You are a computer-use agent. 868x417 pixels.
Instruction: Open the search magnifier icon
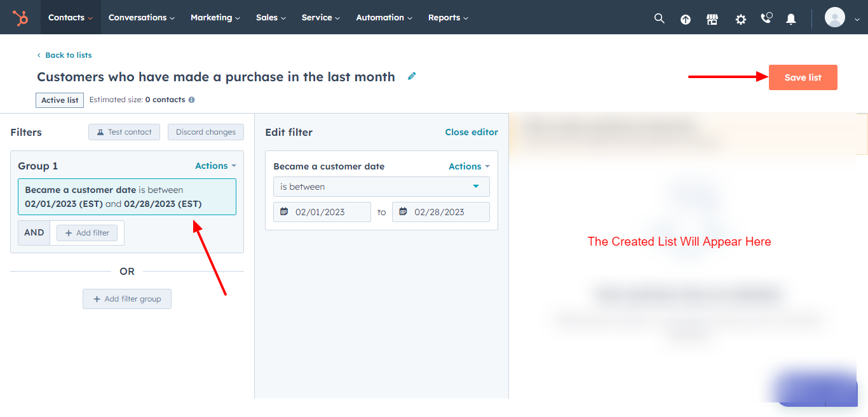[659, 18]
